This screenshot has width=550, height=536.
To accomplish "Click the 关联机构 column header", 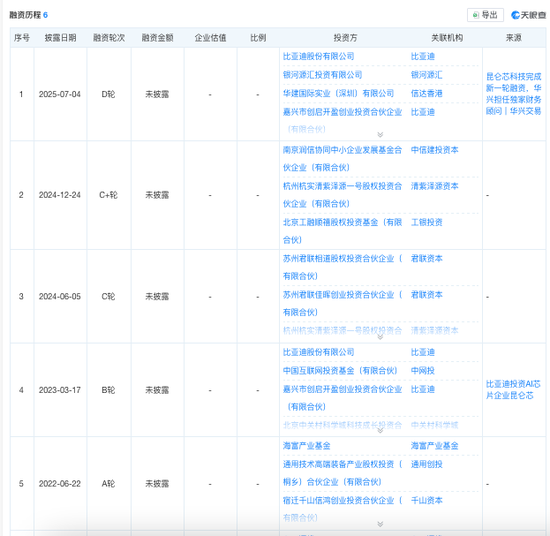I will [447, 38].
